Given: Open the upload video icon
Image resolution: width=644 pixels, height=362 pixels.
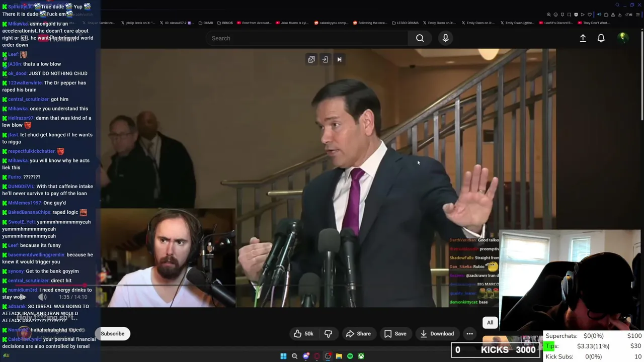Looking at the screenshot, I should [583, 38].
